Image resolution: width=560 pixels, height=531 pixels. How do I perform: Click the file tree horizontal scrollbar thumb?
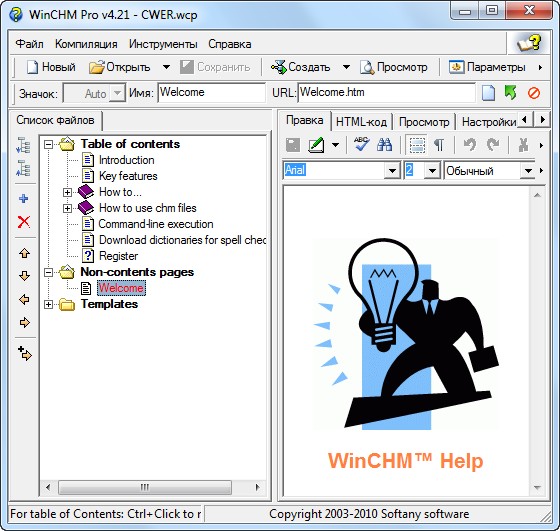click(145, 487)
